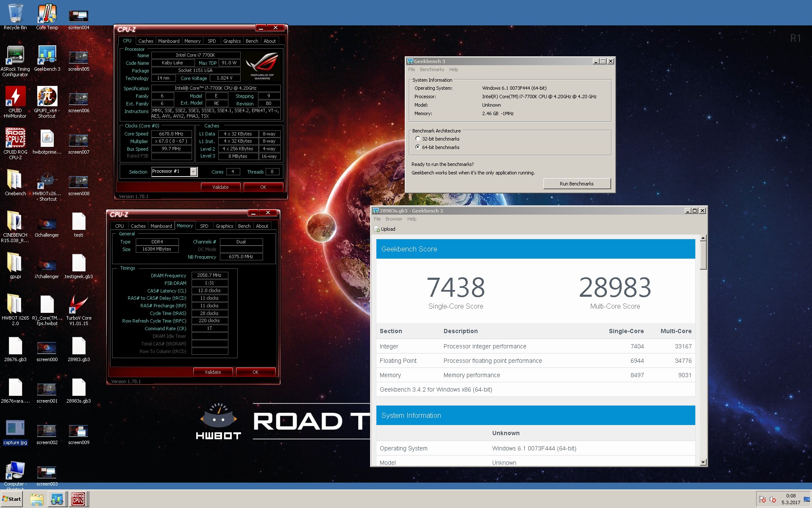The height and width of the screenshot is (508, 812).
Task: Open CPUID HWMonitor desktop icon
Action: (15, 102)
